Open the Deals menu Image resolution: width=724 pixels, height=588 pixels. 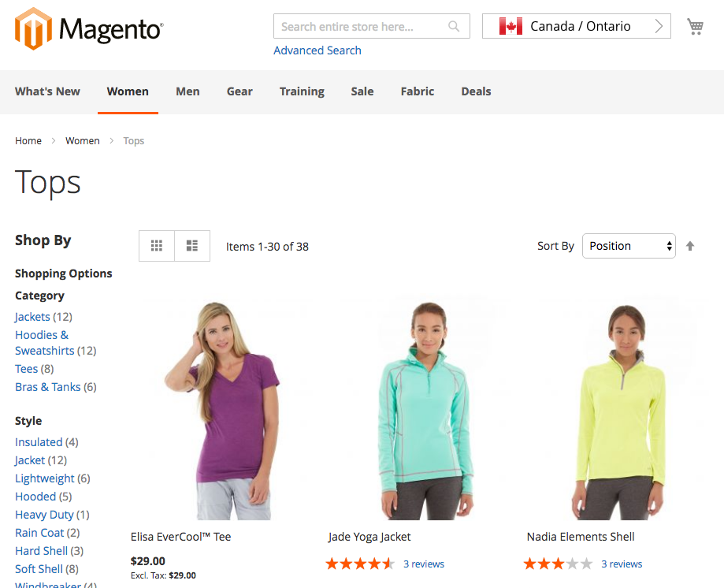point(476,91)
